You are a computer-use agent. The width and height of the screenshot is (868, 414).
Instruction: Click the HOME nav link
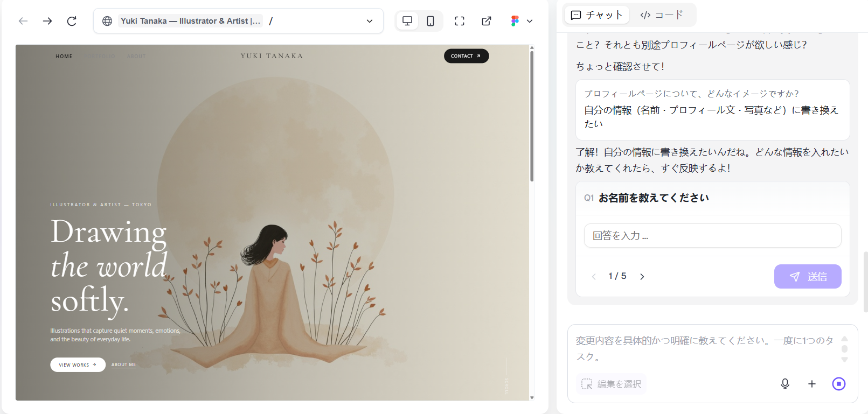(x=64, y=56)
